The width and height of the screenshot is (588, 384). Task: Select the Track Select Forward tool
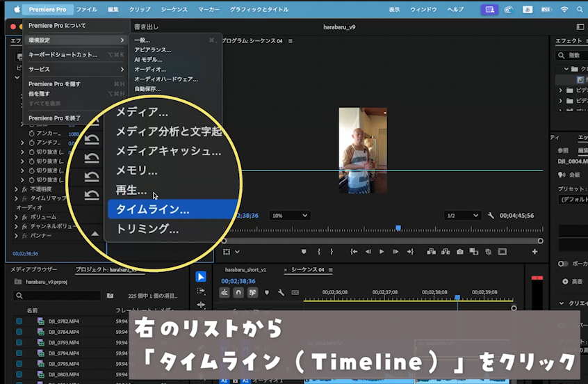tap(201, 291)
